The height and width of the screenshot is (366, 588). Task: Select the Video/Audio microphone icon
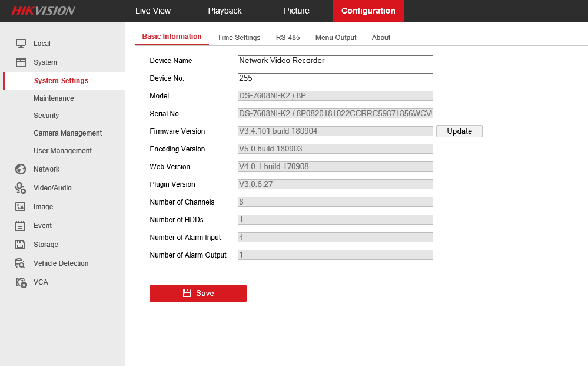pyautogui.click(x=21, y=188)
